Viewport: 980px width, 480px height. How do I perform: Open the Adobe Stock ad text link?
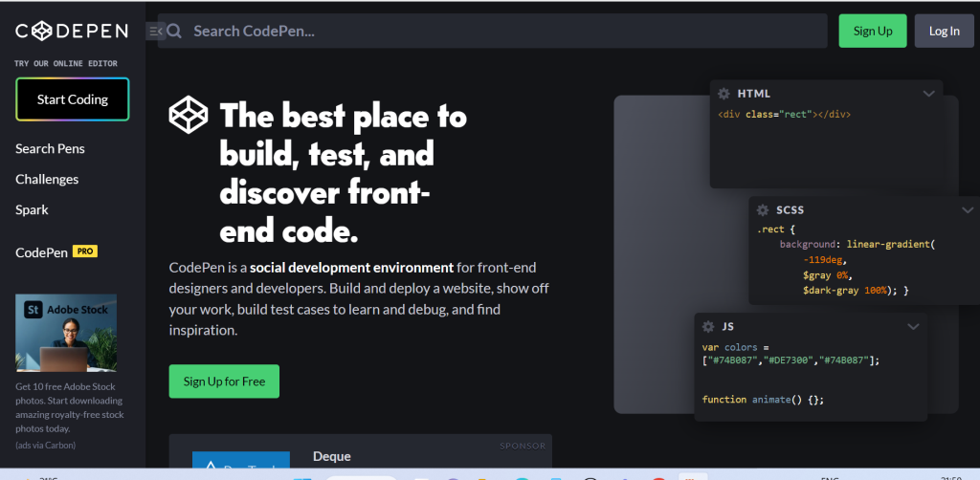[x=69, y=407]
